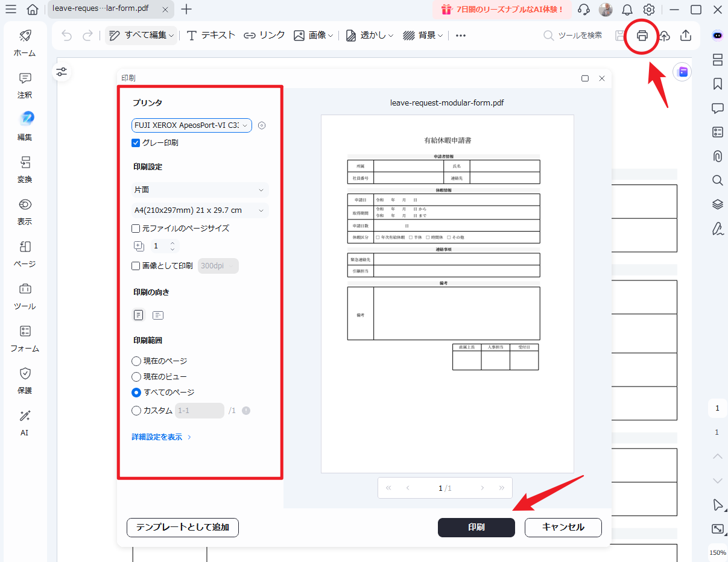Click the 150% zoom level indicator
This screenshot has height=562, width=728.
click(717, 552)
